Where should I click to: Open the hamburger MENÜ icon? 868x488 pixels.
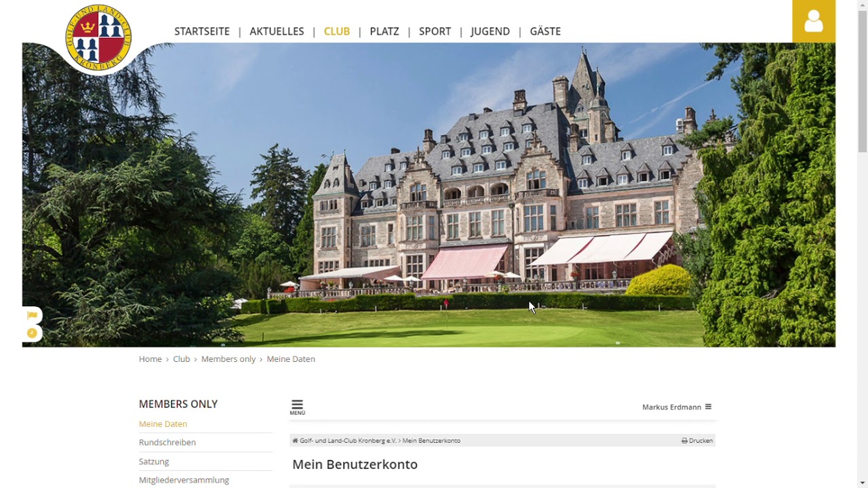click(x=297, y=407)
